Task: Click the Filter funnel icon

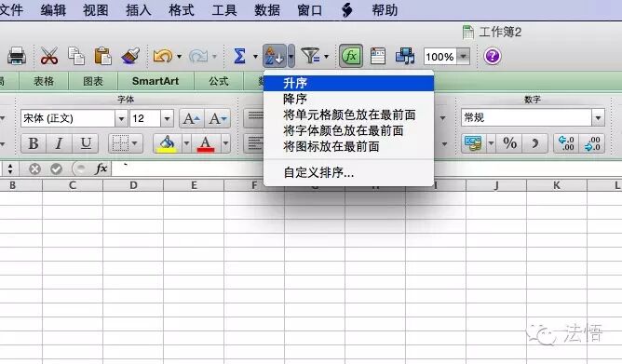Action: 310,56
